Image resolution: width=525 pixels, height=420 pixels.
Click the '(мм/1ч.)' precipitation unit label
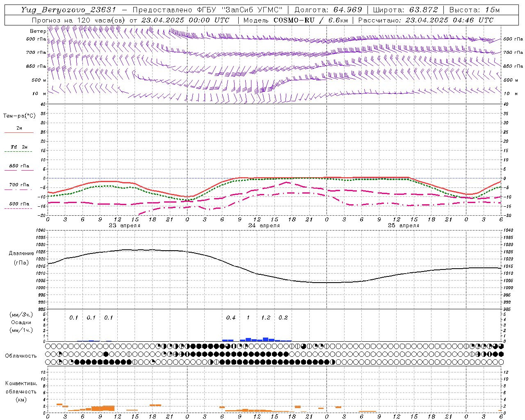point(21,330)
